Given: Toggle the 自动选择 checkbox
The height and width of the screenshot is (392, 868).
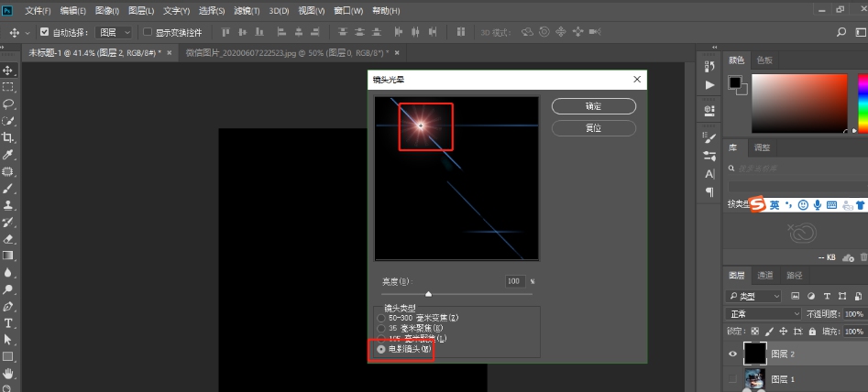Looking at the screenshot, I should tap(44, 32).
